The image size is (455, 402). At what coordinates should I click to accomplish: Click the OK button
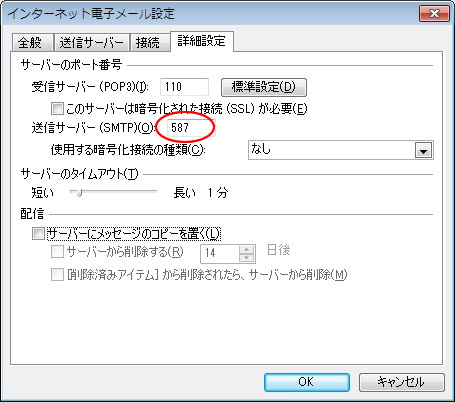point(307,382)
